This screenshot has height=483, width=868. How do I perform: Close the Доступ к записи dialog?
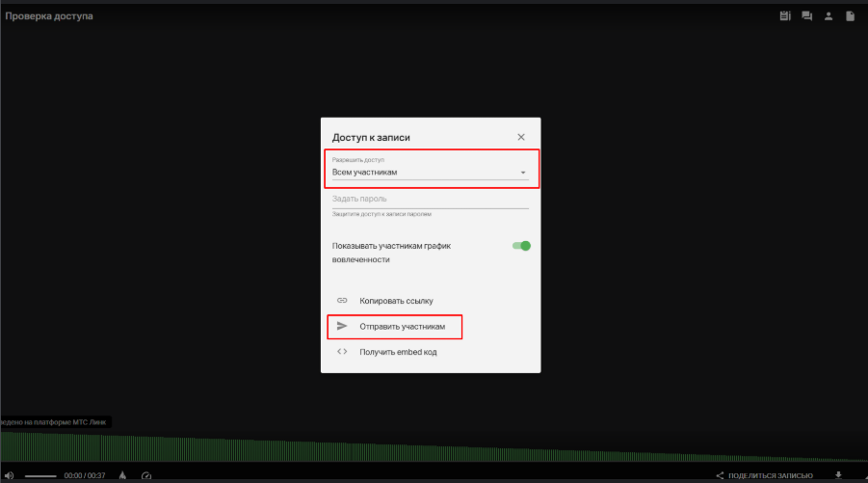click(521, 137)
